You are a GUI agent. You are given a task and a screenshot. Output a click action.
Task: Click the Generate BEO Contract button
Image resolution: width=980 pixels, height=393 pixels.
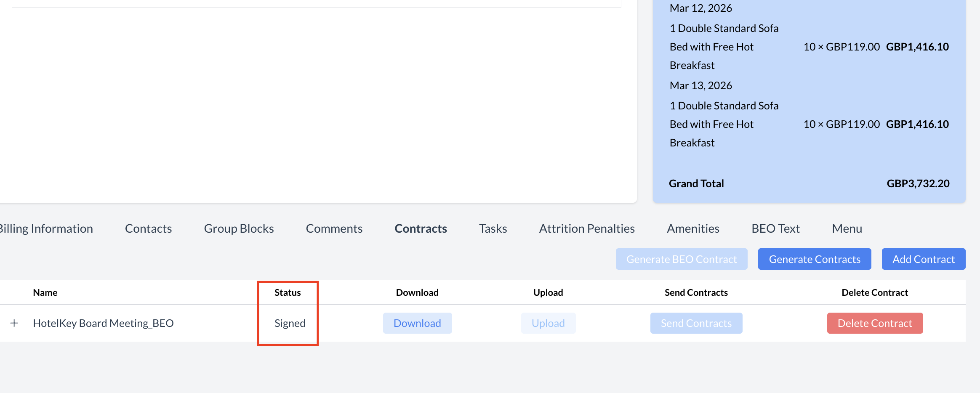[x=681, y=259]
